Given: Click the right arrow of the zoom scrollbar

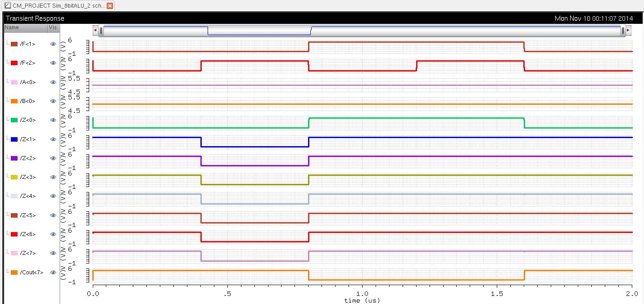Looking at the screenshot, I should click(x=628, y=31).
